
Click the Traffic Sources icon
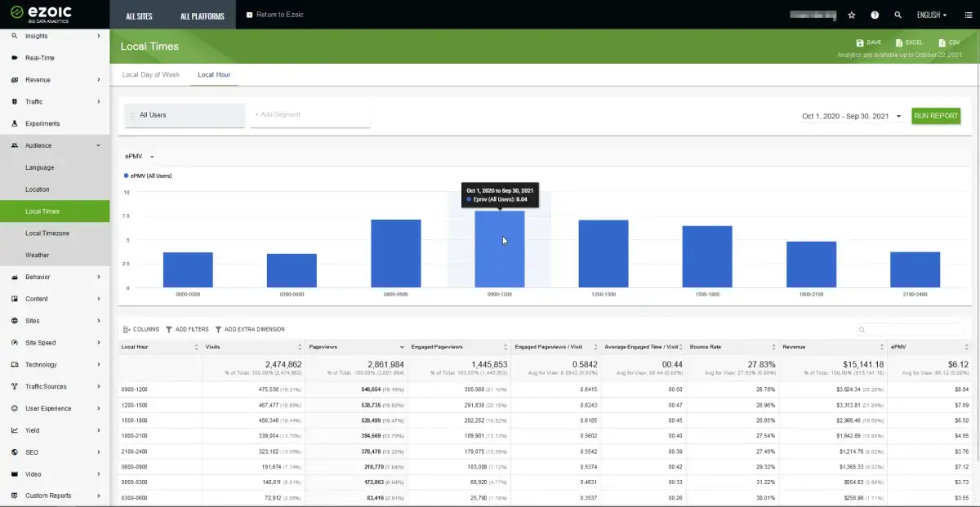tap(15, 386)
